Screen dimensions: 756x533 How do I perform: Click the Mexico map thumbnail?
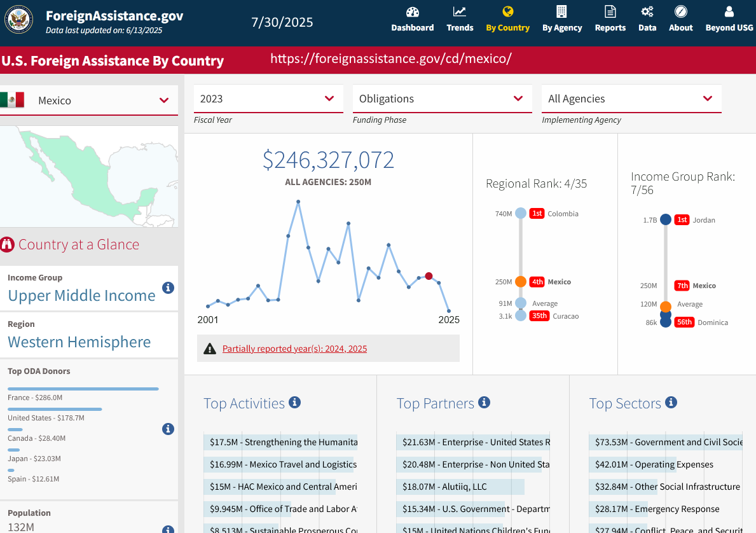[x=89, y=176]
